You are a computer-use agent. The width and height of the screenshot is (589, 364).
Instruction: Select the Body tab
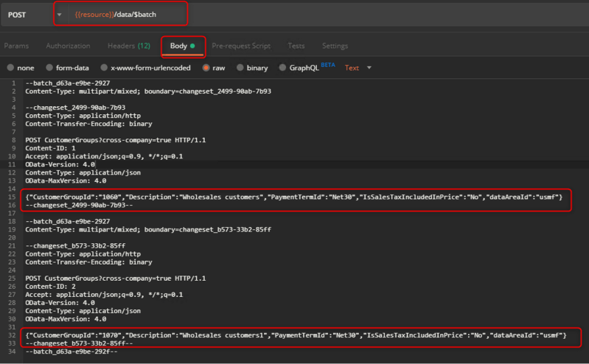tap(183, 46)
